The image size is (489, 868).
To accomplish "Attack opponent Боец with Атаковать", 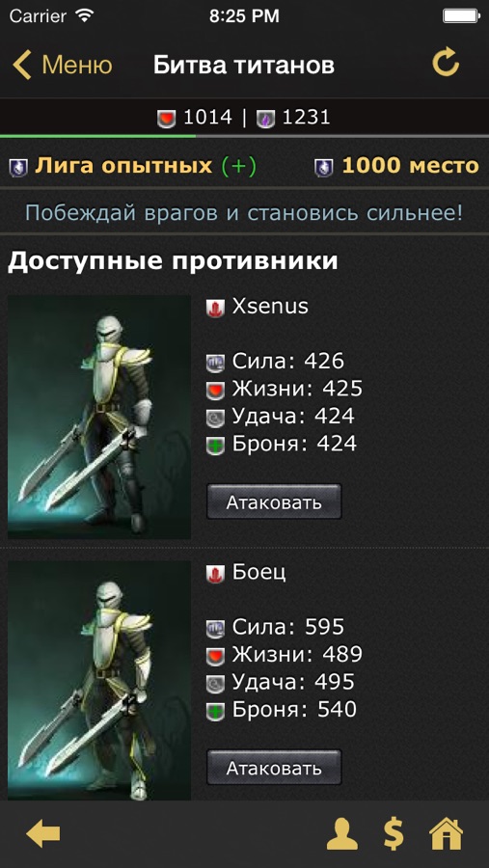I will 274,768.
